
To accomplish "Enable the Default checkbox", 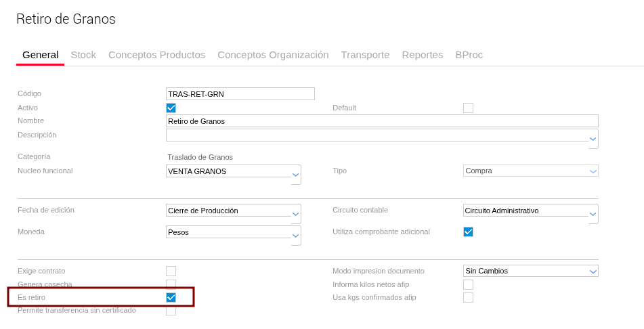I will click(468, 108).
